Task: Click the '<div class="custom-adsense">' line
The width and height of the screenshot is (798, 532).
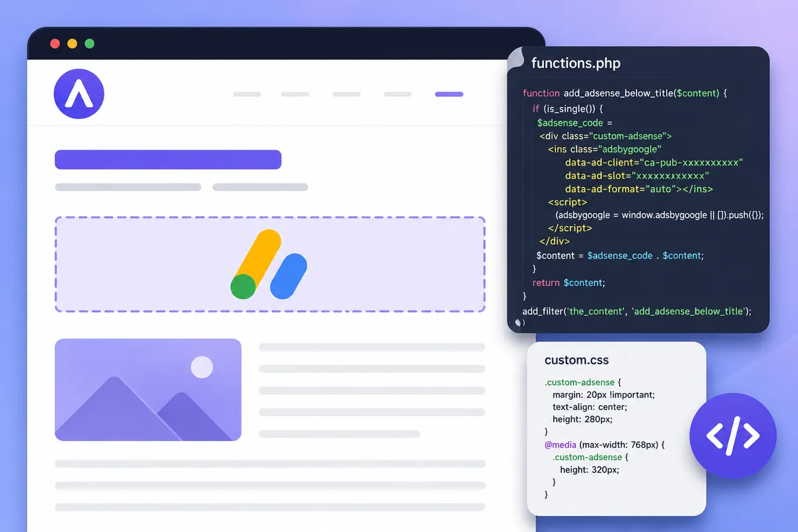Action: tap(606, 136)
